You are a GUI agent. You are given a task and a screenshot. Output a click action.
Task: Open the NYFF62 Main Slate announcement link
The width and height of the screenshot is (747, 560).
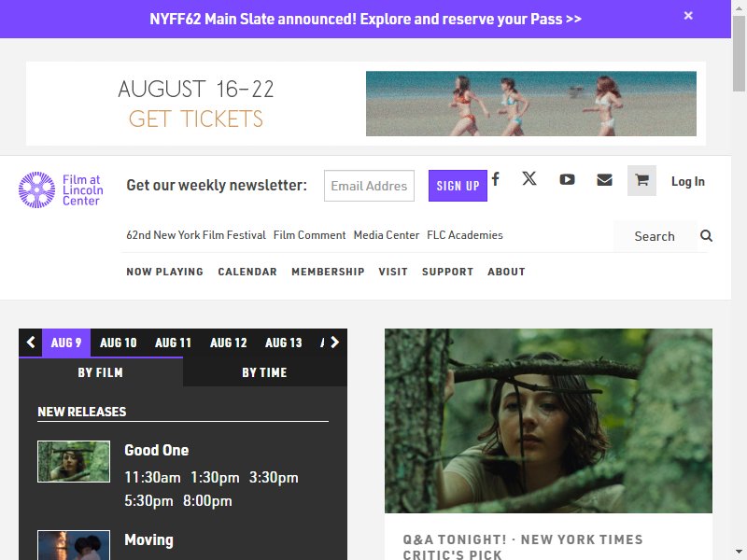365,19
